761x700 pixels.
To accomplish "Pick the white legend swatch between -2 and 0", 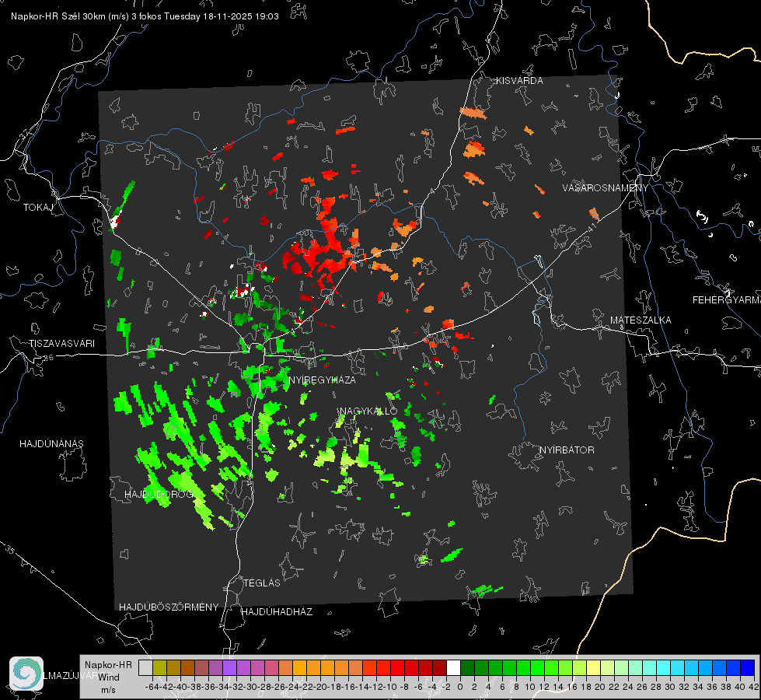I will click(x=453, y=668).
